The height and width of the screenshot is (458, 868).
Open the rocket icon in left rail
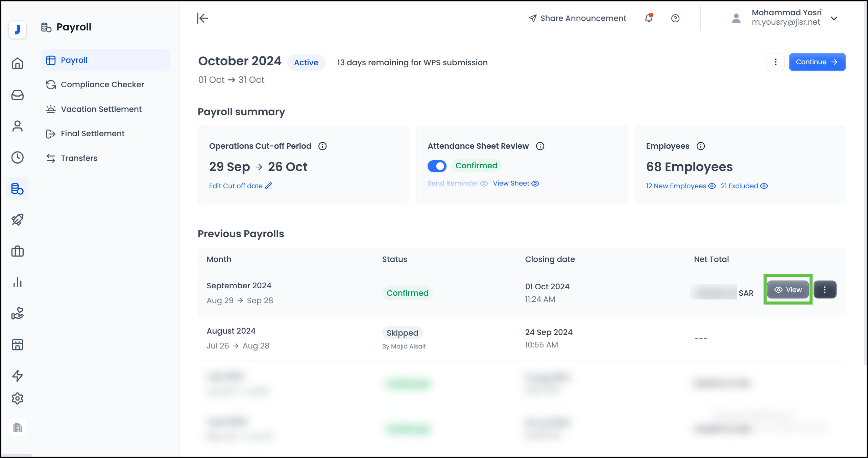[18, 220]
